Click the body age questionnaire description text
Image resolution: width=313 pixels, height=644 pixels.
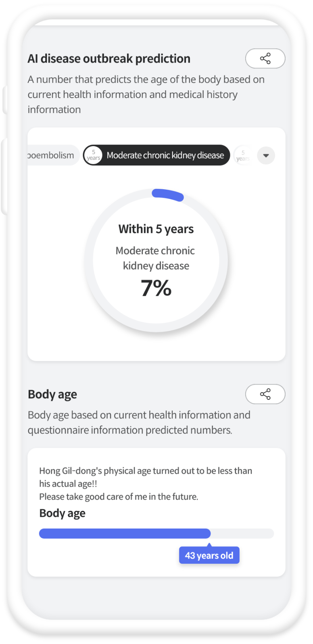pos(139,422)
